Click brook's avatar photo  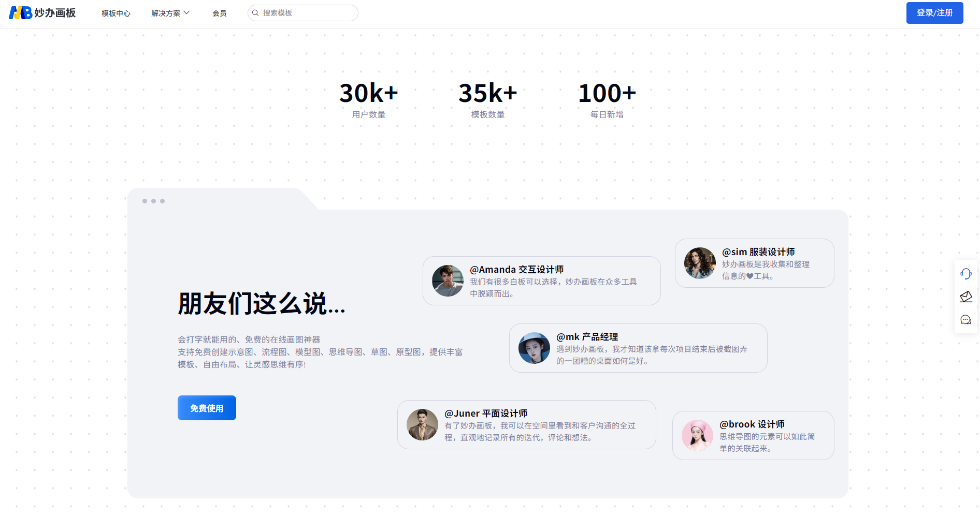(x=697, y=435)
